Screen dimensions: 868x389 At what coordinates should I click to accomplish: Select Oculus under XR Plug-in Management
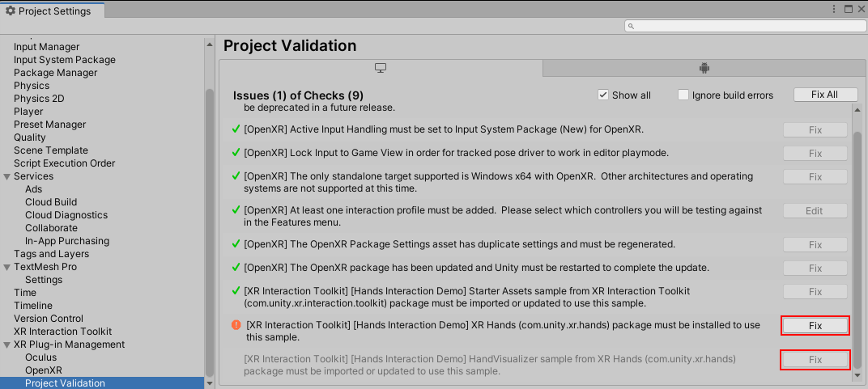coord(41,357)
